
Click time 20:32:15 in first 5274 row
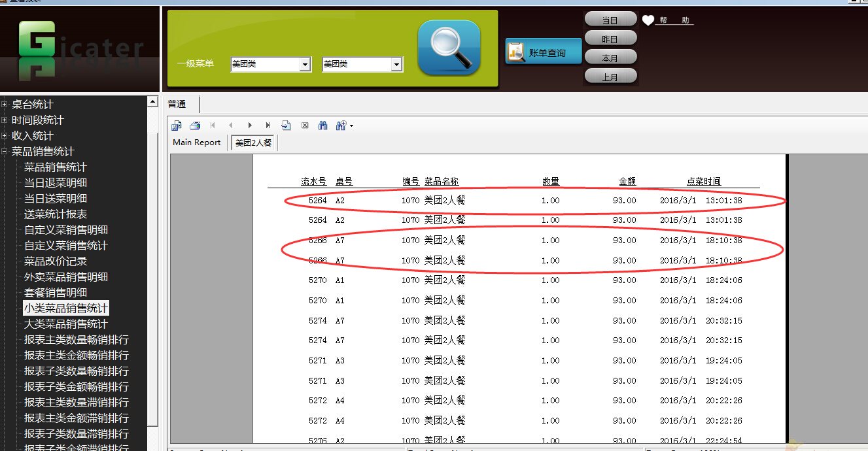tap(723, 321)
